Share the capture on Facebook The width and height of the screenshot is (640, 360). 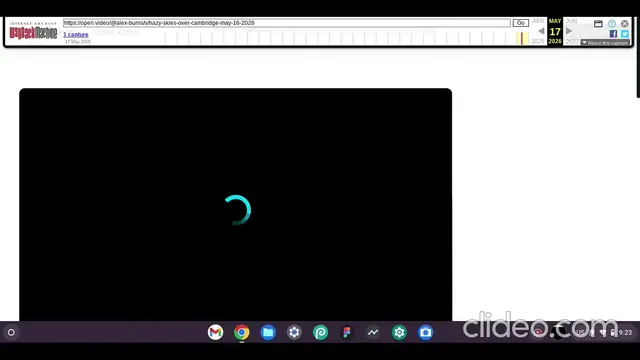pyautogui.click(x=613, y=34)
